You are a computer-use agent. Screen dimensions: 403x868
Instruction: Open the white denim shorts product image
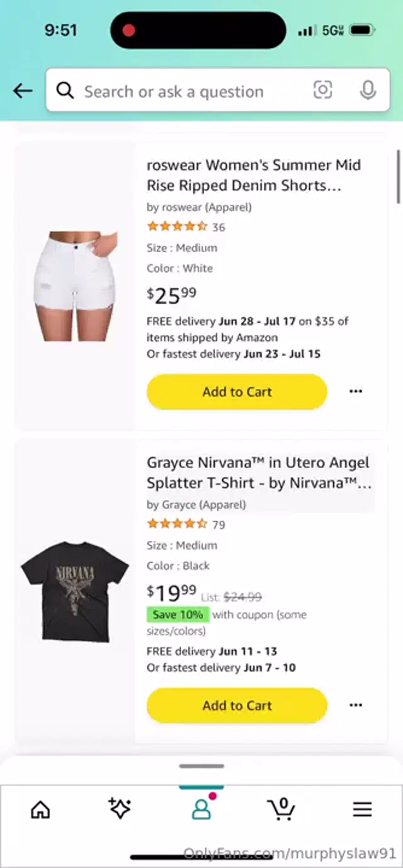coord(75,286)
